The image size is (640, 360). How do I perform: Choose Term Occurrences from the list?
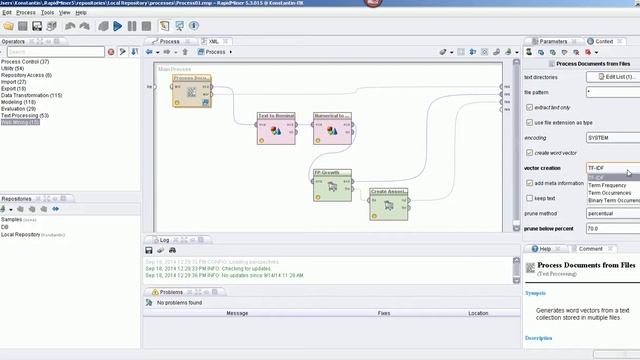(613, 193)
